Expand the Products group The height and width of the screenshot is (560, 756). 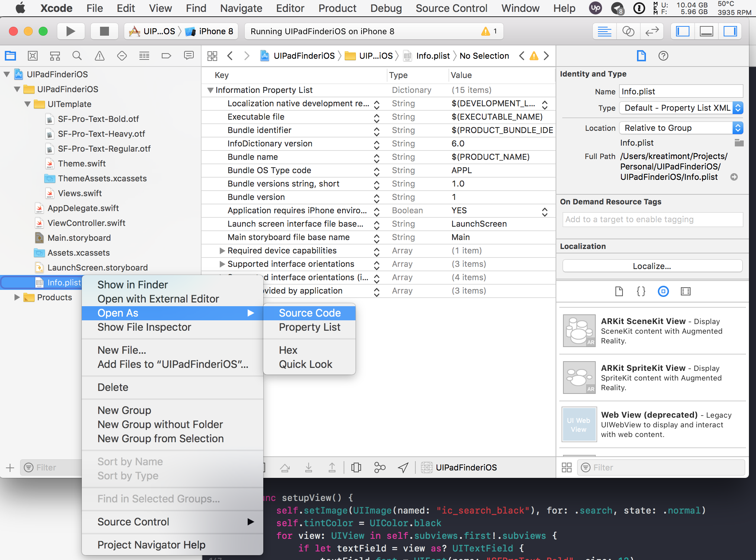point(17,297)
